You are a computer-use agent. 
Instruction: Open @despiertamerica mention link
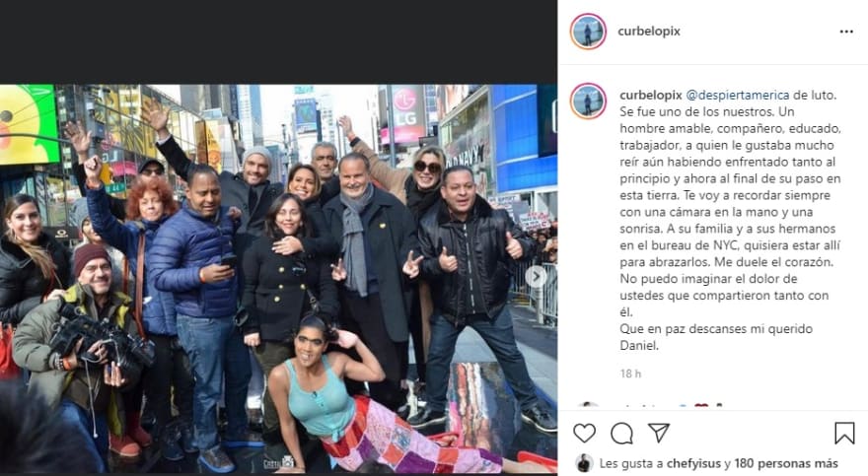click(x=738, y=95)
